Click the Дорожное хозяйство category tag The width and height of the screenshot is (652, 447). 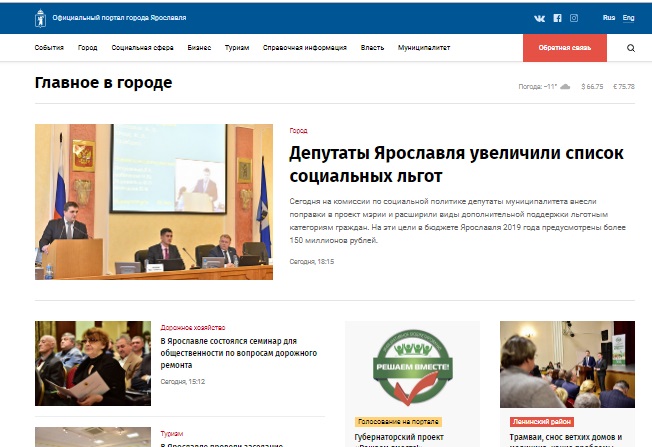click(x=193, y=328)
